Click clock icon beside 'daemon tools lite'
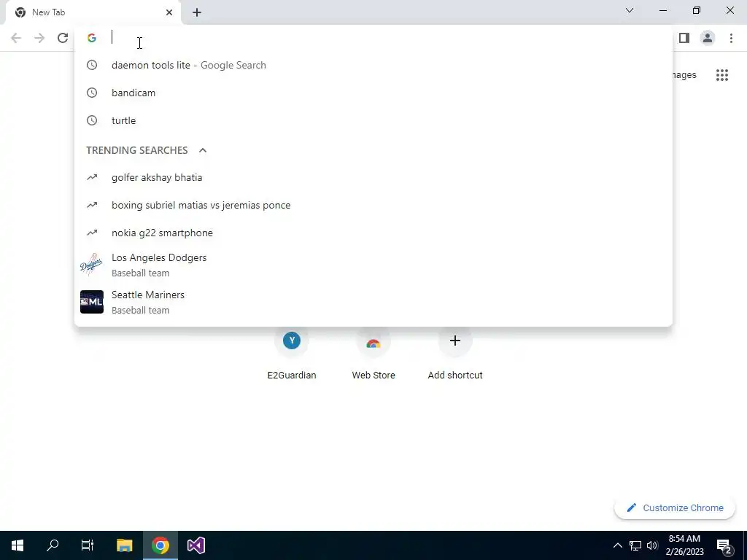 (92, 65)
